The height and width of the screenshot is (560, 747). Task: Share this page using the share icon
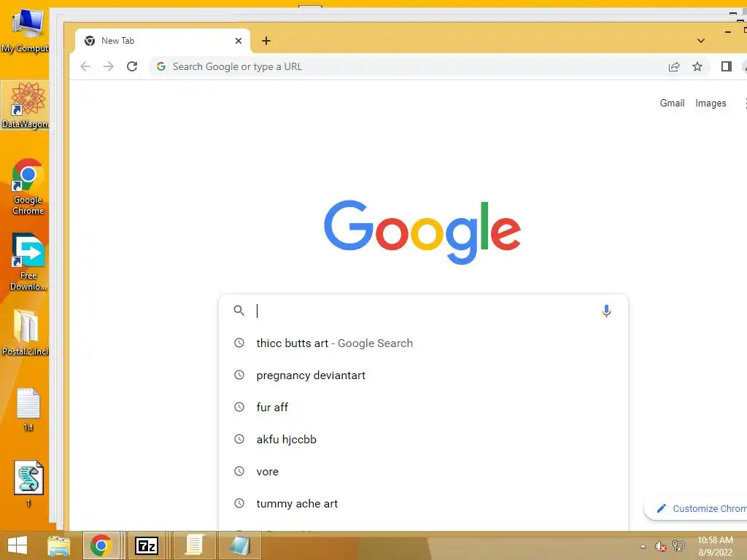coord(673,66)
